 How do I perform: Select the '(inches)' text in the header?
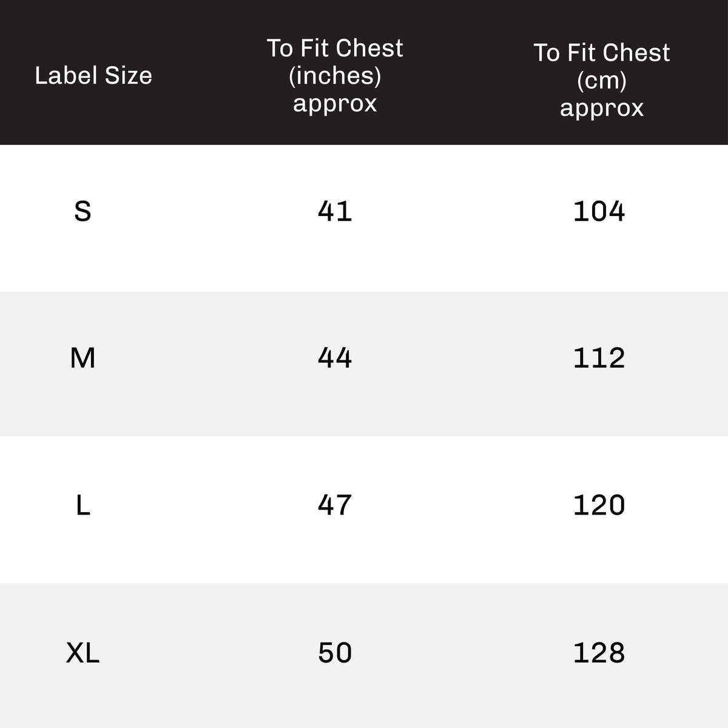[335, 76]
